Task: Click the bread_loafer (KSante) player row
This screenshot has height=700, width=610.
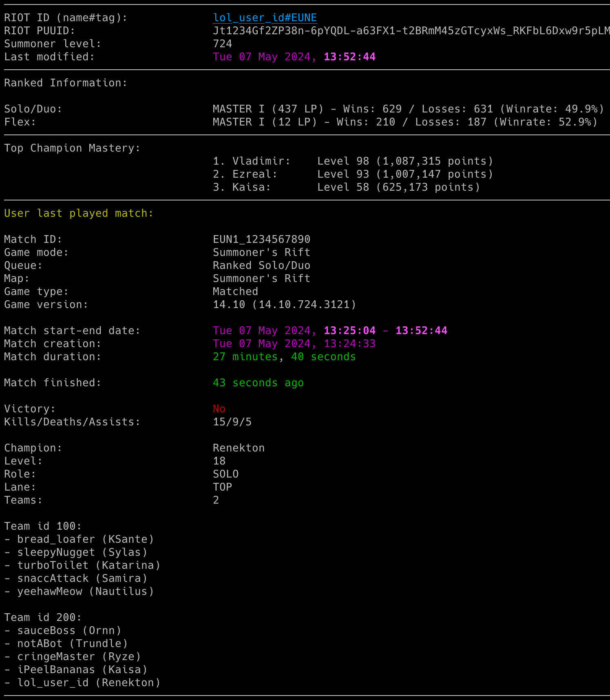Action: pyautogui.click(x=79, y=539)
